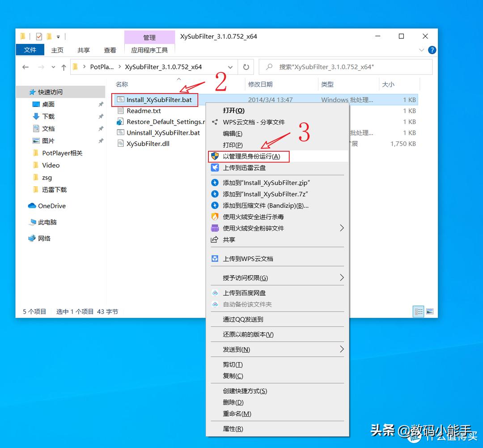Image resolution: width=483 pixels, height=448 pixels.
Task: Open the address bar history dropdown
Action: (x=231, y=66)
